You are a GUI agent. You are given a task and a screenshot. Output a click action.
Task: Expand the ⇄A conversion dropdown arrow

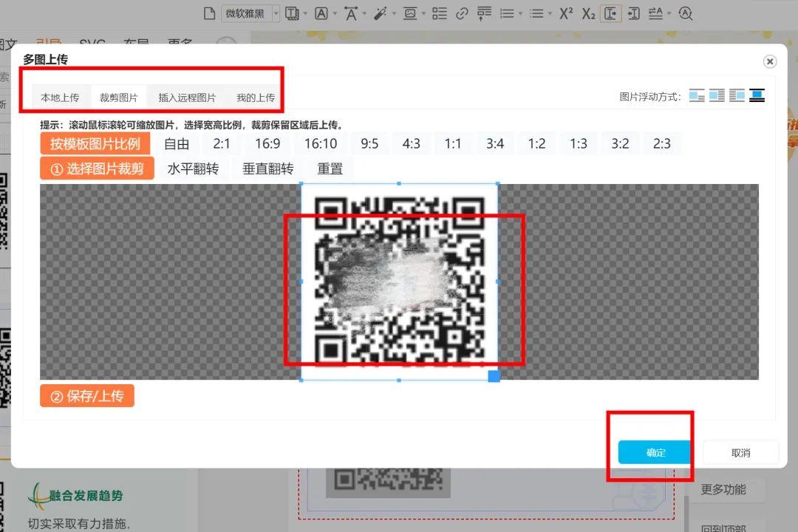click(x=669, y=14)
